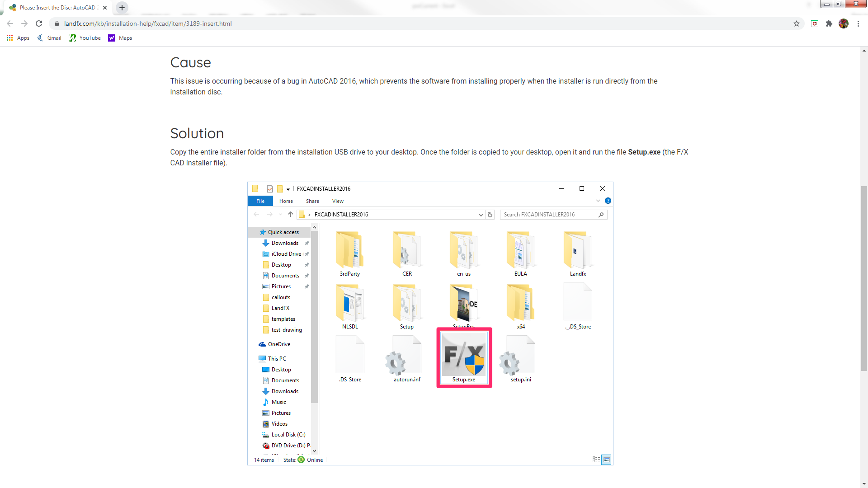Select the Setup folder icon
This screenshot has width=868, height=488.
pos(407,302)
